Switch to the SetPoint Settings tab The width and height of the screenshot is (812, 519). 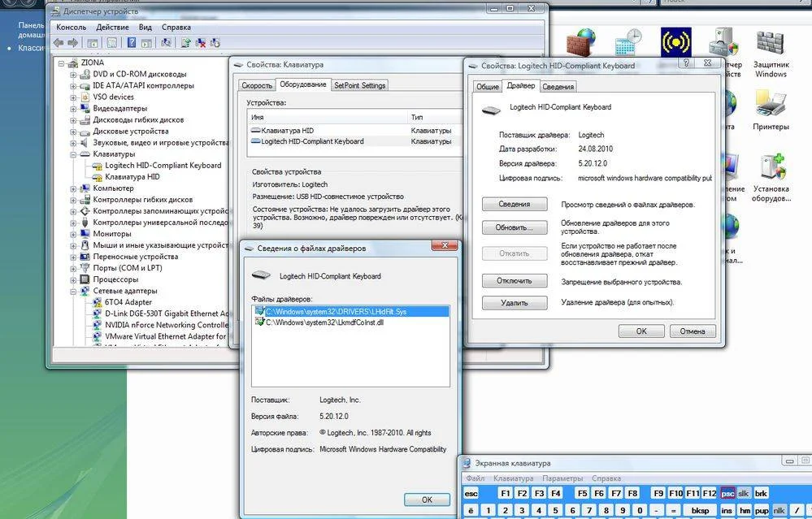coord(359,85)
